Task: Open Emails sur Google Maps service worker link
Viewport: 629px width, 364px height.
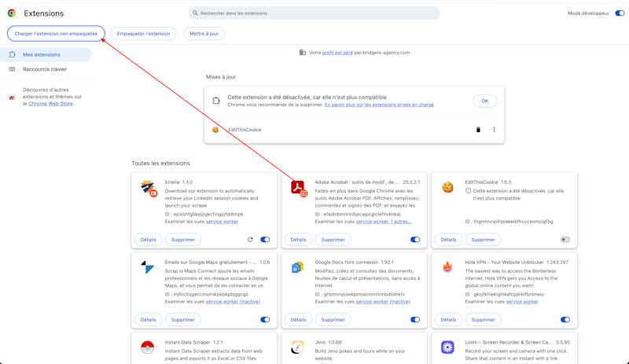Action: (x=233, y=302)
